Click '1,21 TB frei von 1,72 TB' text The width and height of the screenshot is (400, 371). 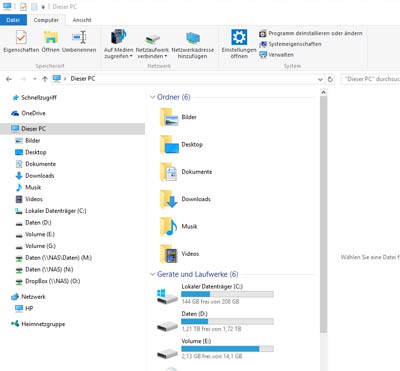[211, 329]
